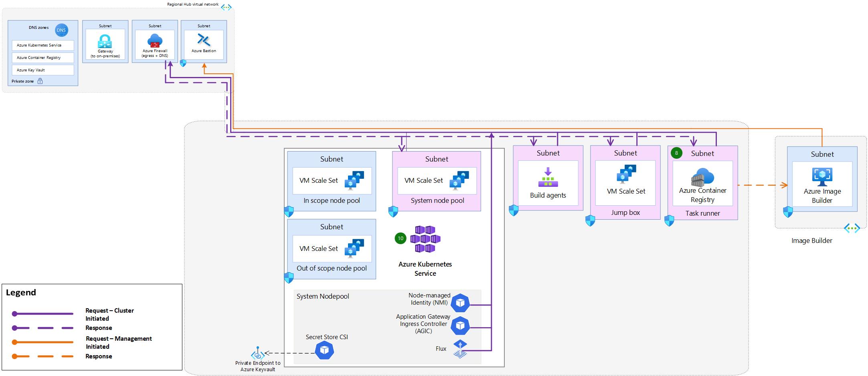The width and height of the screenshot is (868, 376).
Task: Click the Out of scope node pool label
Action: pos(332,268)
